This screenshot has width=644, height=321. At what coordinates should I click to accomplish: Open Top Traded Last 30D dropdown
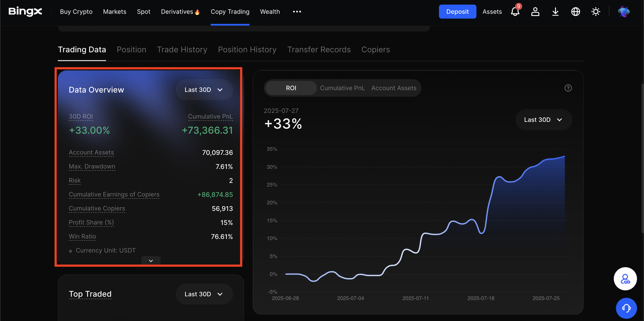204,294
